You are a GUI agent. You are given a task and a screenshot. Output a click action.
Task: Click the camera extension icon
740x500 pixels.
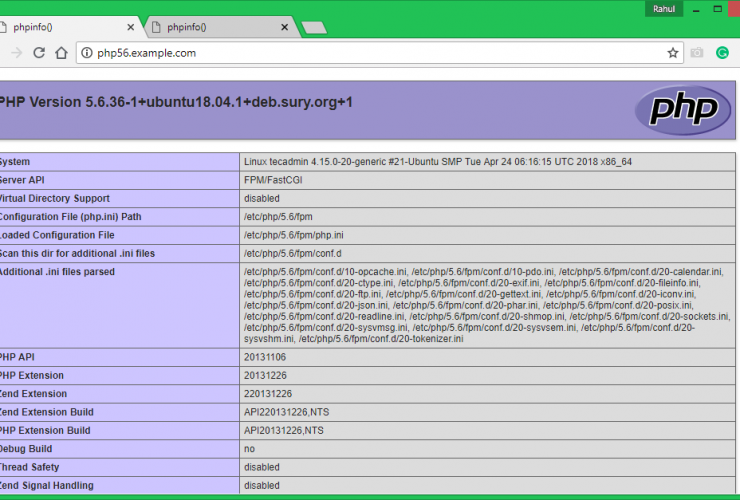tap(697, 53)
